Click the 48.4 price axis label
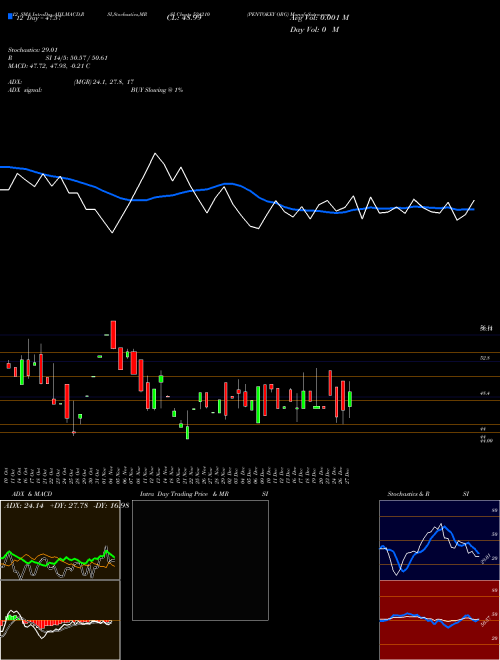Viewport: 500px width, 660px height. click(485, 394)
